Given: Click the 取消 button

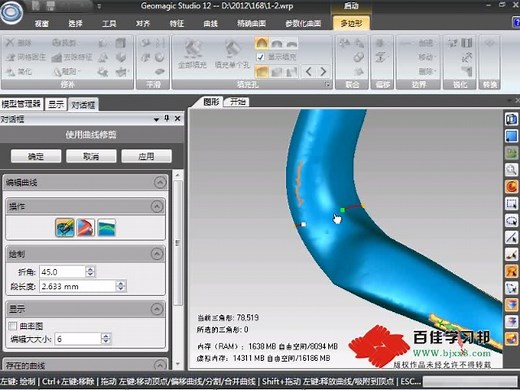Looking at the screenshot, I should point(91,156).
